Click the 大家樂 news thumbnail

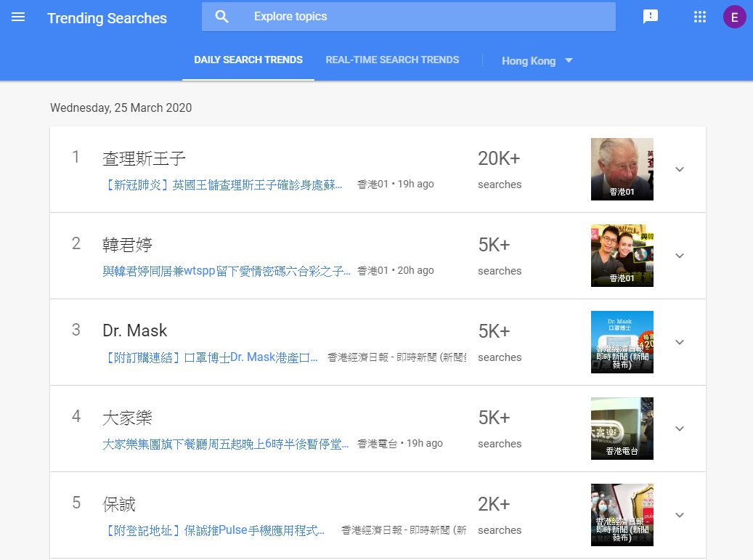622,429
